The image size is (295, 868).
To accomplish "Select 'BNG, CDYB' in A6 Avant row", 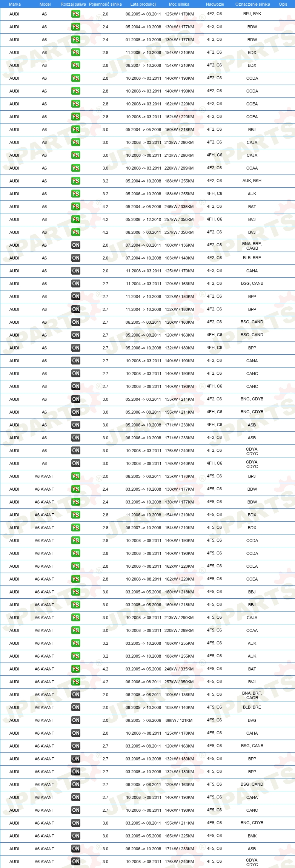I will 252,823.
